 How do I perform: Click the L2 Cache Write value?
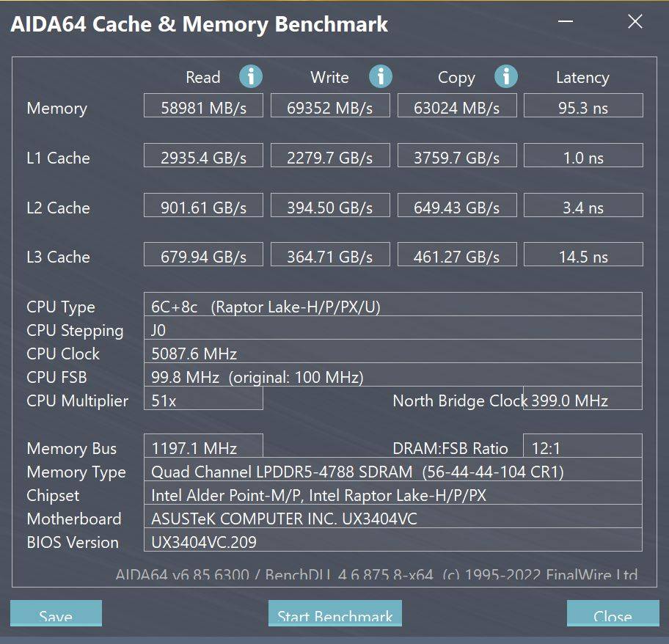pyautogui.click(x=330, y=207)
